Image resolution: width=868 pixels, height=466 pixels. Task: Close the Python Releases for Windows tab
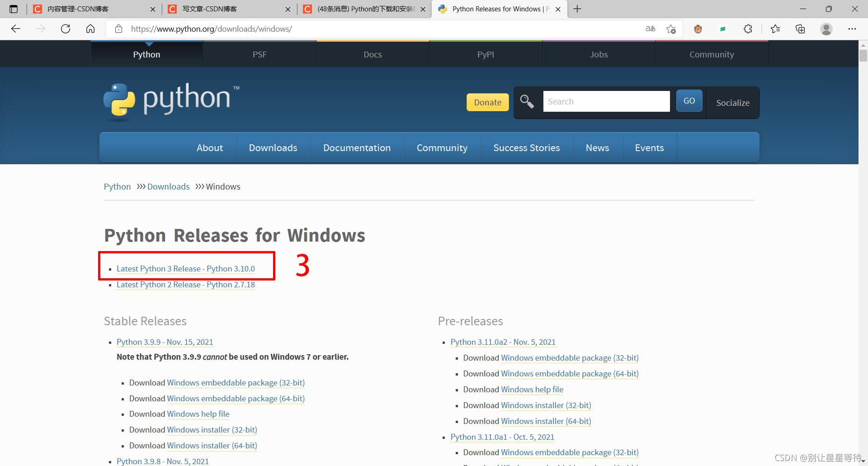(x=558, y=9)
